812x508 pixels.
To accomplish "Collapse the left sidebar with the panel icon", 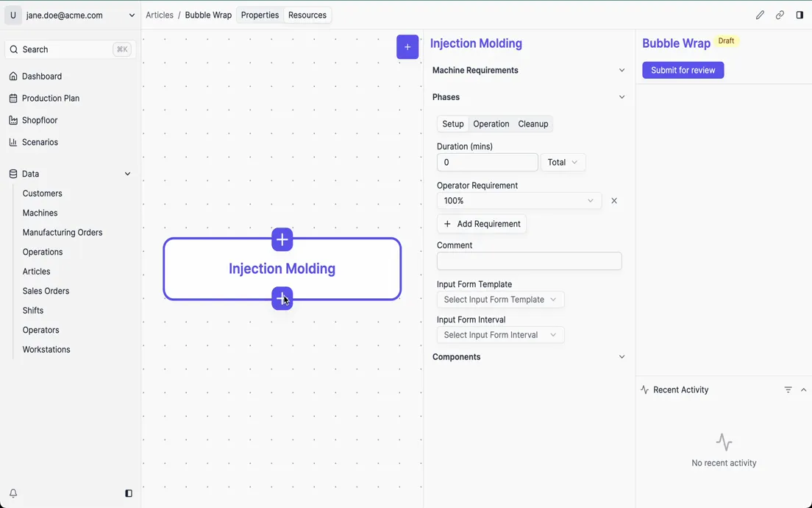I will point(129,493).
